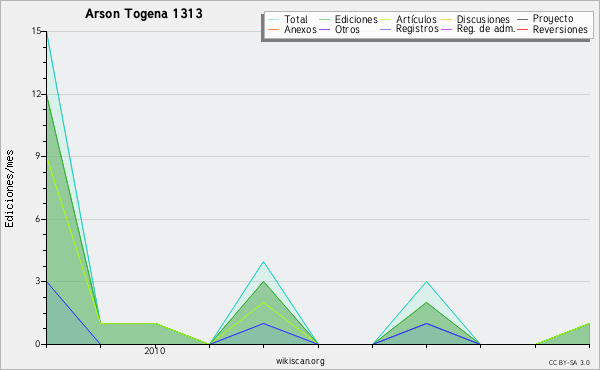Click the Ediciones/mes axis label
This screenshot has width=600, height=370.
[x=9, y=189]
